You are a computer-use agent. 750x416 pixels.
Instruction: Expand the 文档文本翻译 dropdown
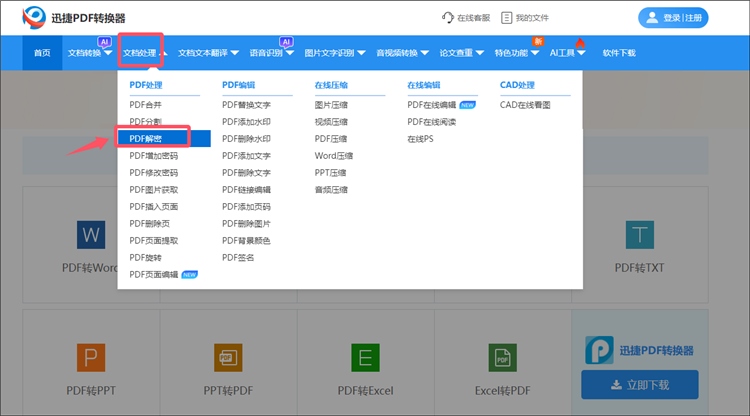pyautogui.click(x=234, y=53)
